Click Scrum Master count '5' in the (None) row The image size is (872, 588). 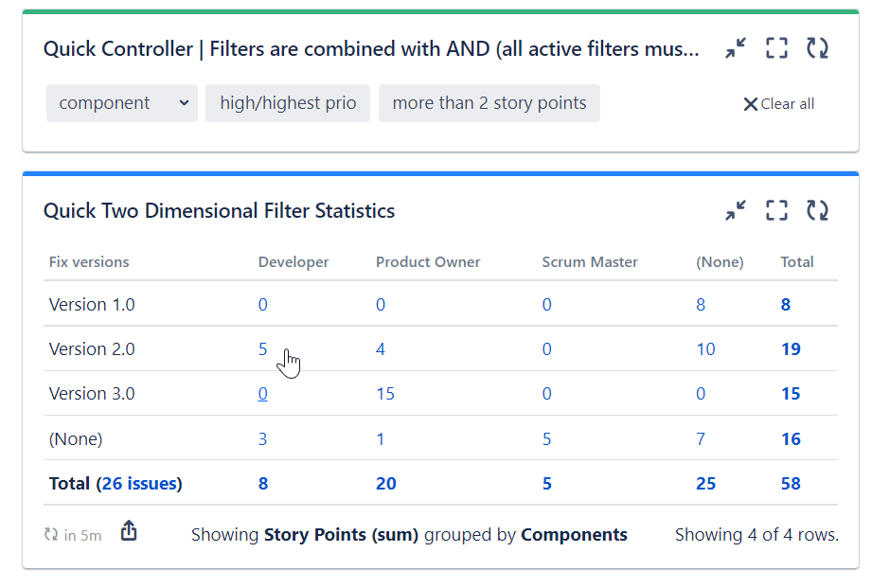pos(546,438)
